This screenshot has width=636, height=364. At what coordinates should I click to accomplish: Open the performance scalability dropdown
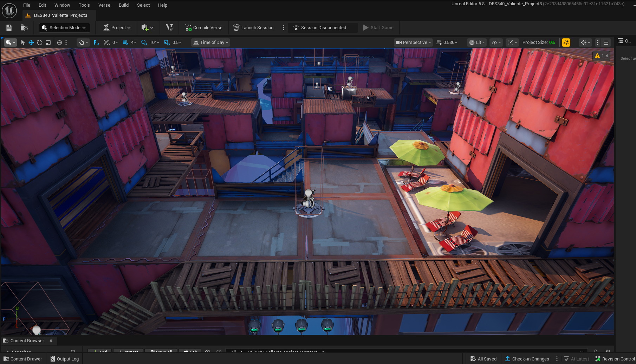pyautogui.click(x=512, y=43)
